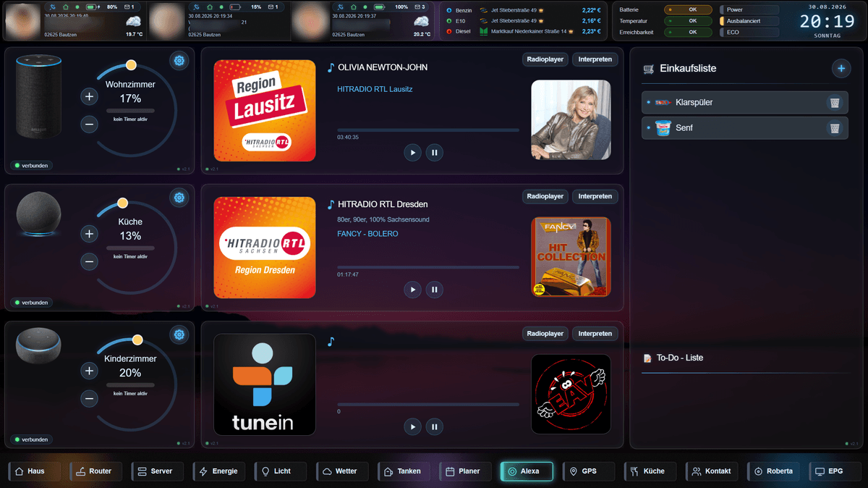Viewport: 868px width, 488px height.
Task: Select the Ausbalanciert mode option
Action: tap(749, 21)
